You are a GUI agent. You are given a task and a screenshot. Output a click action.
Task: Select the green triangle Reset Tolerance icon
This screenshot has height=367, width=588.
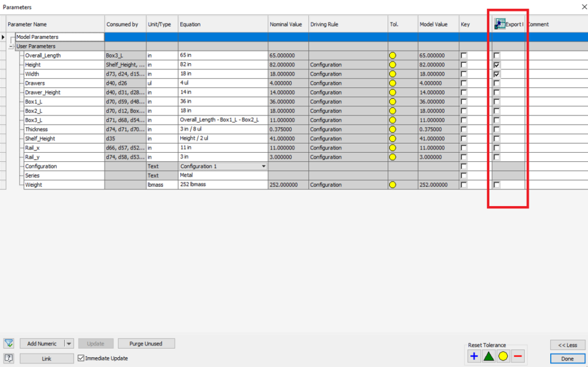489,356
